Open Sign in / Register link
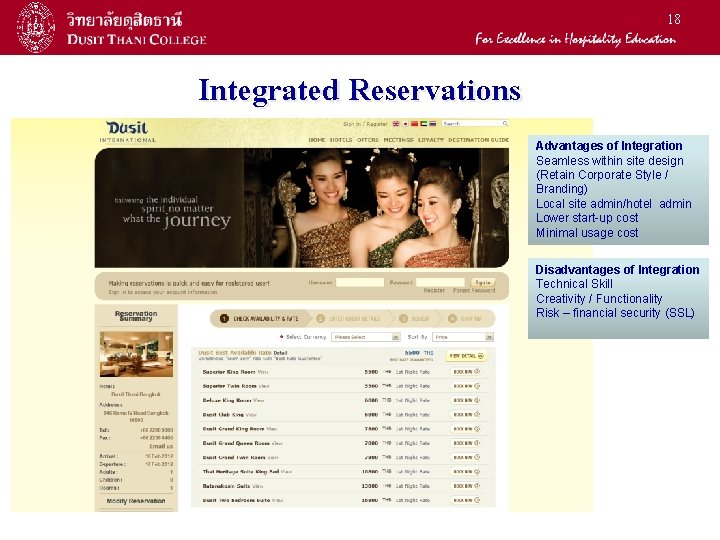Viewport: 720px width, 540px height. coord(365,124)
